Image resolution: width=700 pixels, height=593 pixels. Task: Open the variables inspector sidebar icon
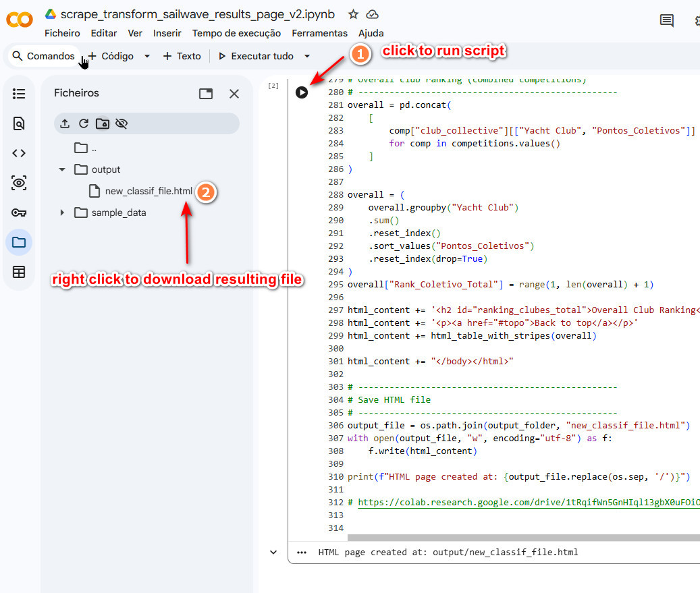[x=19, y=183]
